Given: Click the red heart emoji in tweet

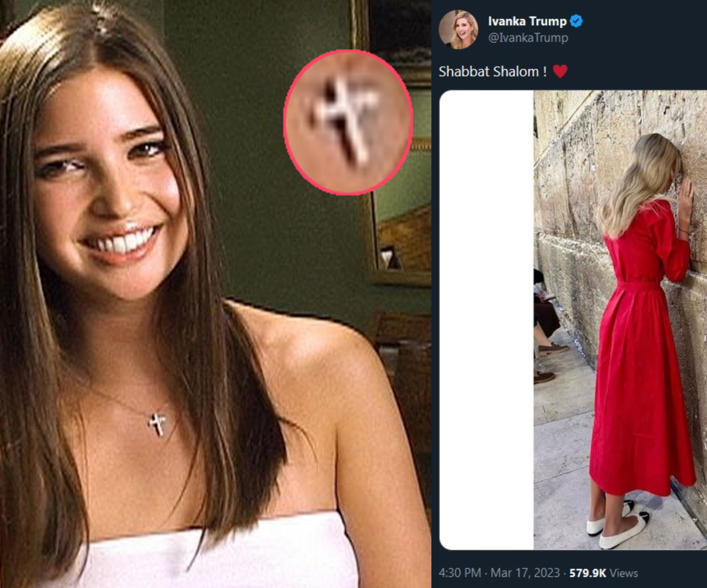Looking at the screenshot, I should pos(560,71).
